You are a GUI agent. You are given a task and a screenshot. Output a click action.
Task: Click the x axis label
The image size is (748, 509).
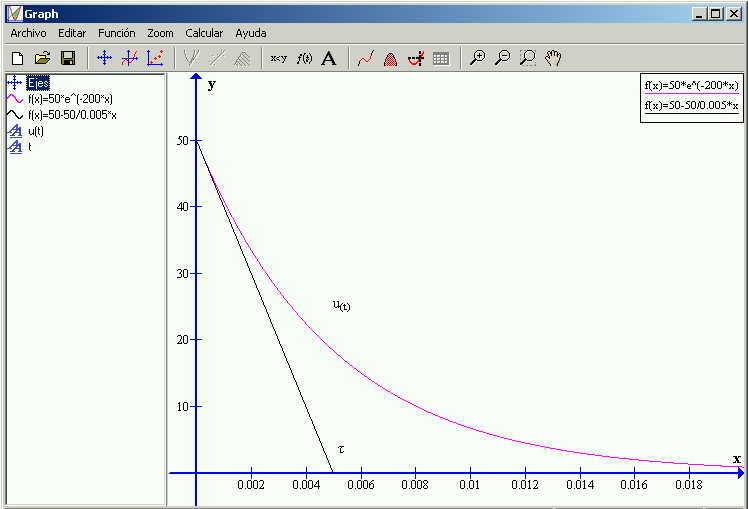click(737, 459)
